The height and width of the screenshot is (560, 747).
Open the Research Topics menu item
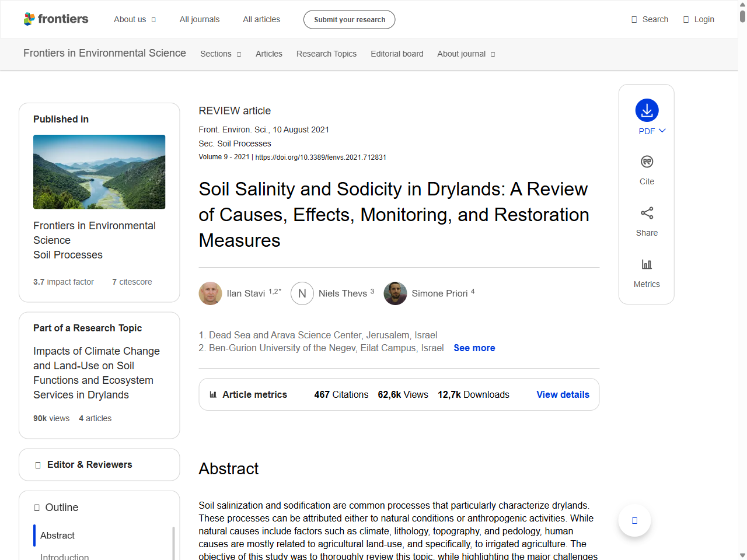(x=326, y=54)
